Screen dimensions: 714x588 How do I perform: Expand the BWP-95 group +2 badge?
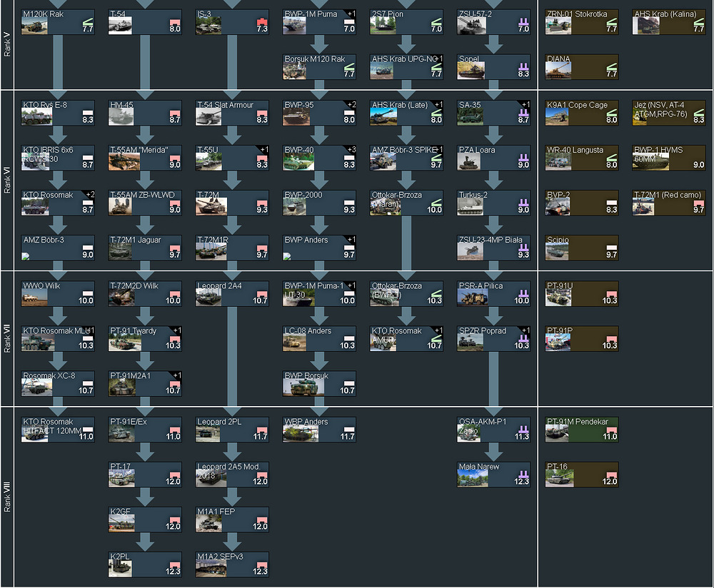[350, 105]
